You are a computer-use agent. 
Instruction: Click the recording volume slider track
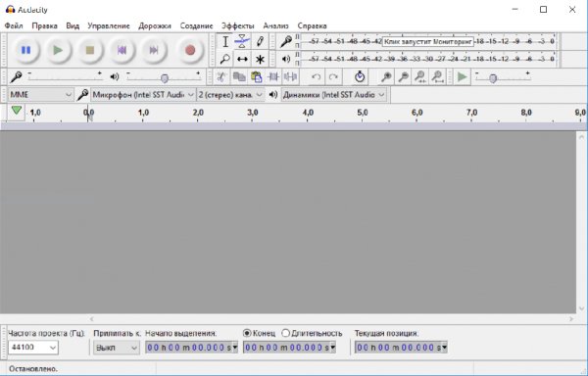coord(66,78)
